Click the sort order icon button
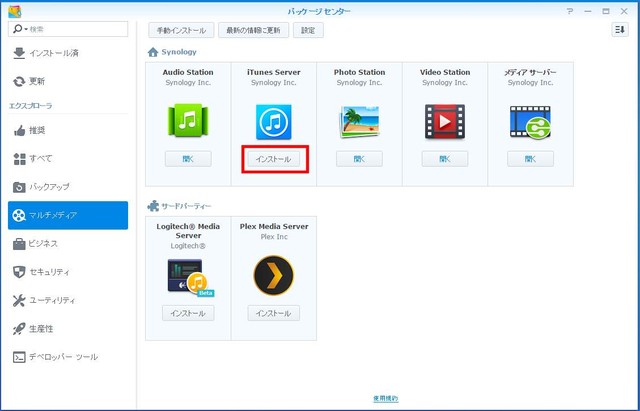The width and height of the screenshot is (640, 411). pos(620,30)
